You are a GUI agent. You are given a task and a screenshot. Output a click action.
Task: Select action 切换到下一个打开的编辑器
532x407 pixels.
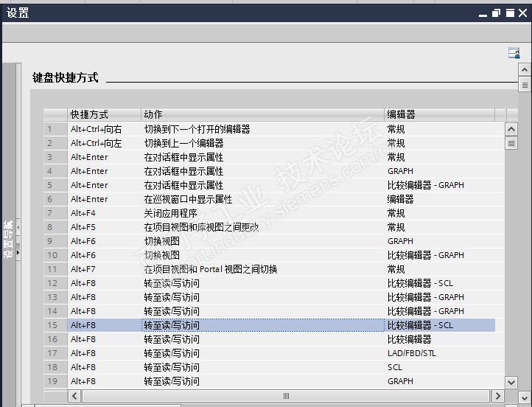(x=262, y=129)
